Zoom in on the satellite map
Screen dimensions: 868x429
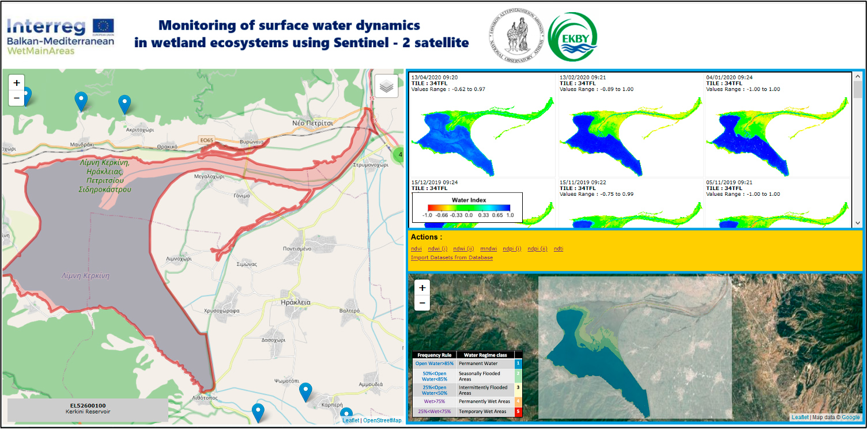tap(422, 288)
